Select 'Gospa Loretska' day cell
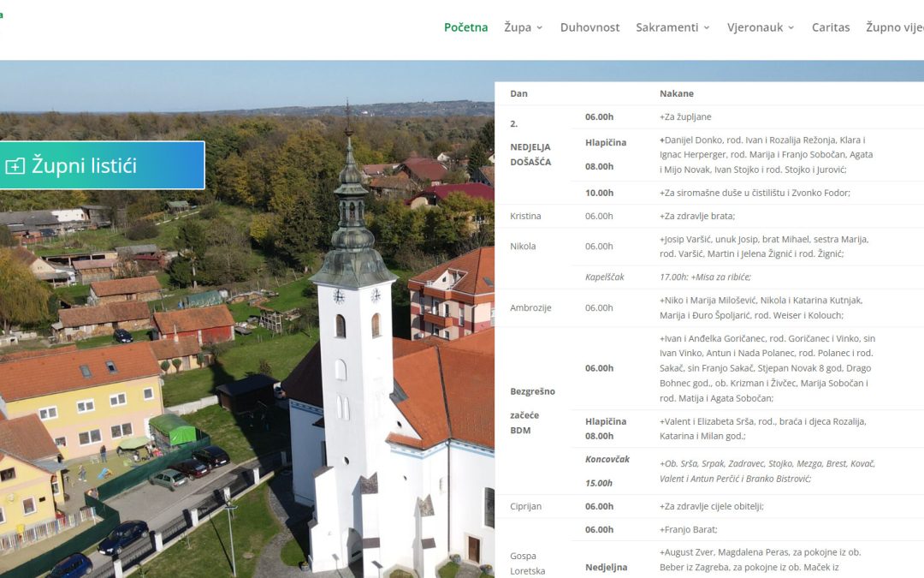 [x=527, y=563]
